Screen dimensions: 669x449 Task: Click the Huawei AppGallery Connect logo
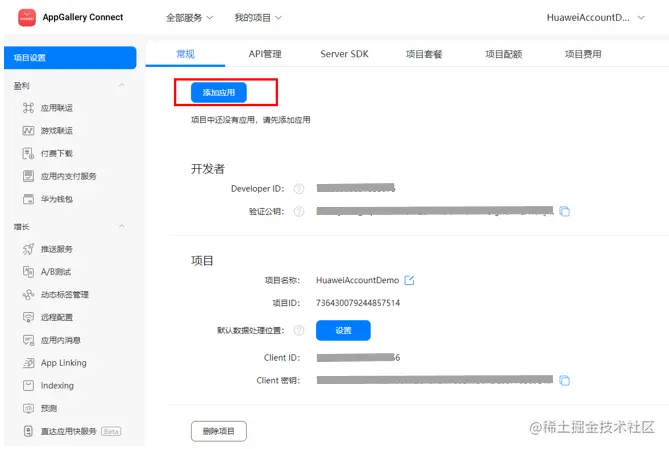pyautogui.click(x=27, y=17)
